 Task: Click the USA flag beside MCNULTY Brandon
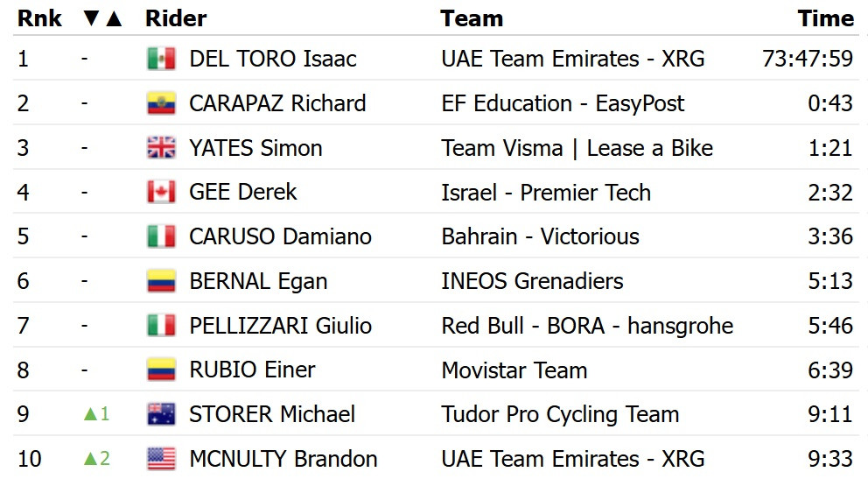click(x=161, y=459)
